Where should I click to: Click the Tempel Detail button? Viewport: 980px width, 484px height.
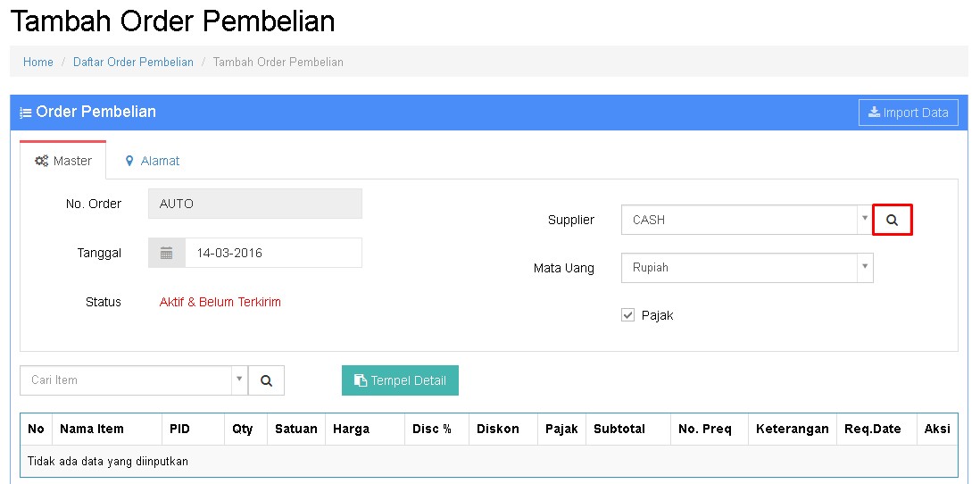[x=400, y=380]
